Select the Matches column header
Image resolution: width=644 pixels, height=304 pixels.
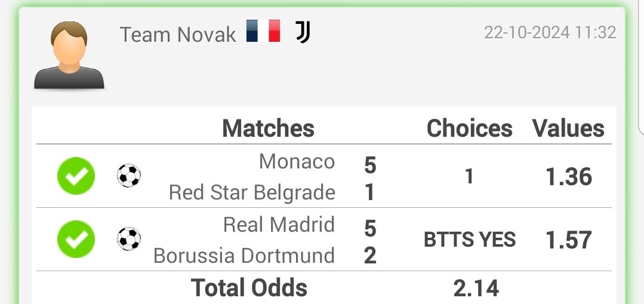coord(268,128)
